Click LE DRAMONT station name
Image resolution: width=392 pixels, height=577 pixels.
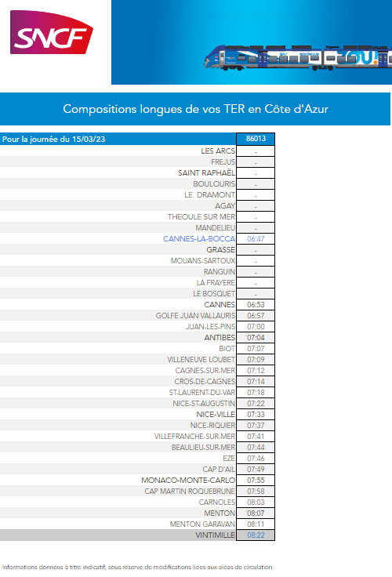(209, 194)
